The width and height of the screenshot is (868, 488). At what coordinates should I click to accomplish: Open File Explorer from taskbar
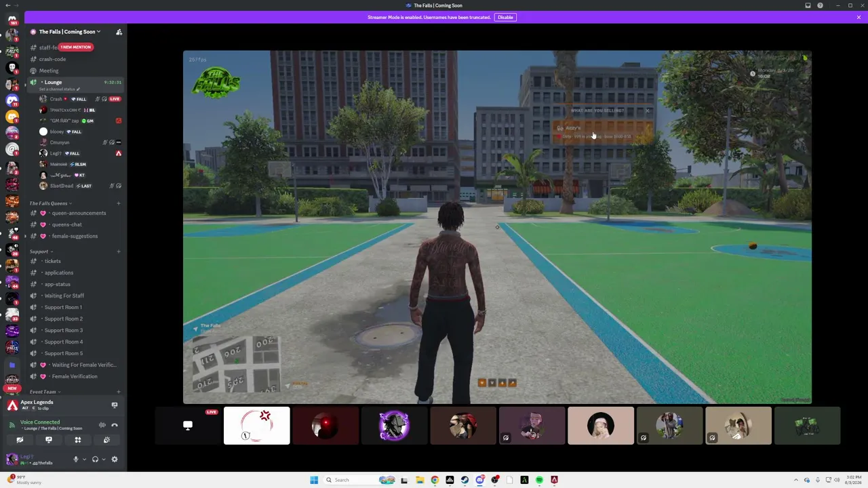click(420, 480)
